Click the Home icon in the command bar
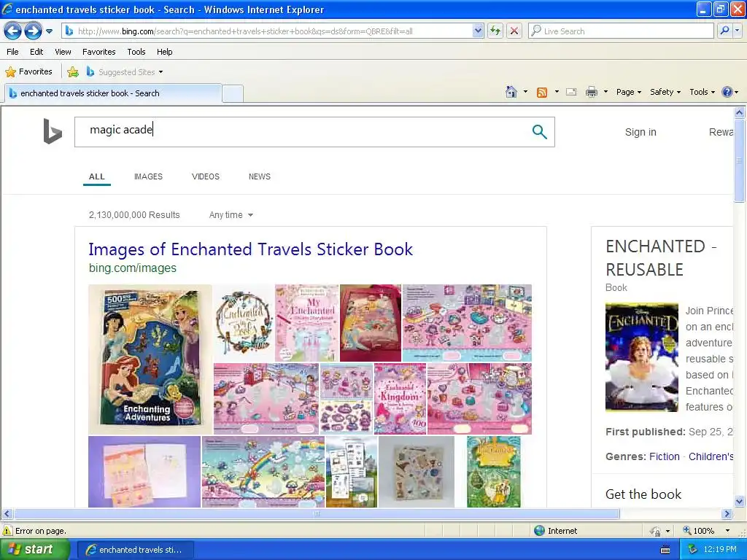The height and width of the screenshot is (560, 747). pyautogui.click(x=511, y=92)
